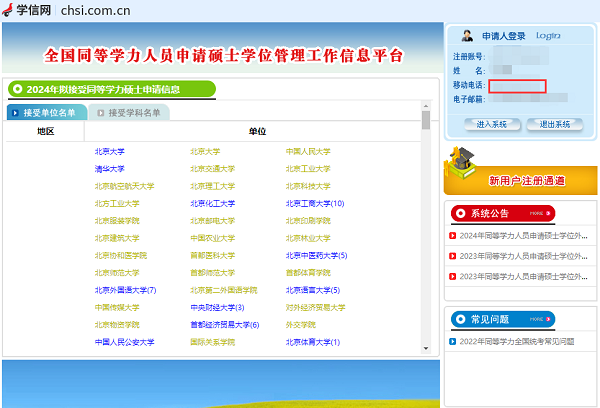Click MORE button beside 系统公告
The height and width of the screenshot is (408, 600).
[537, 213]
